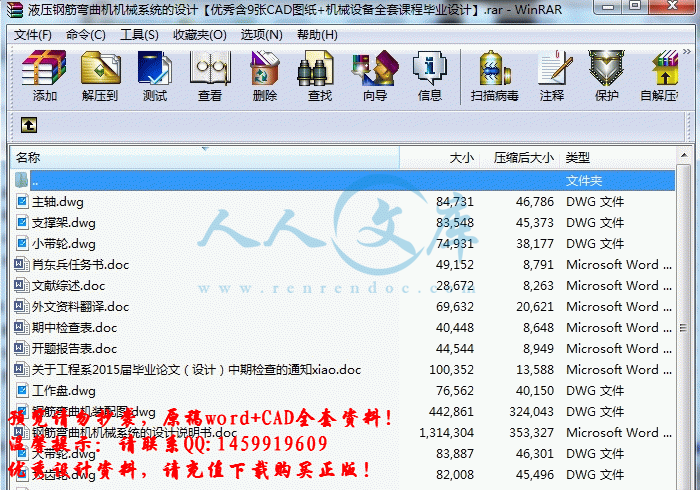Image resolution: width=700 pixels, height=490 pixels.
Task: Open the 收藏夹(O) menu
Action: coord(200,35)
